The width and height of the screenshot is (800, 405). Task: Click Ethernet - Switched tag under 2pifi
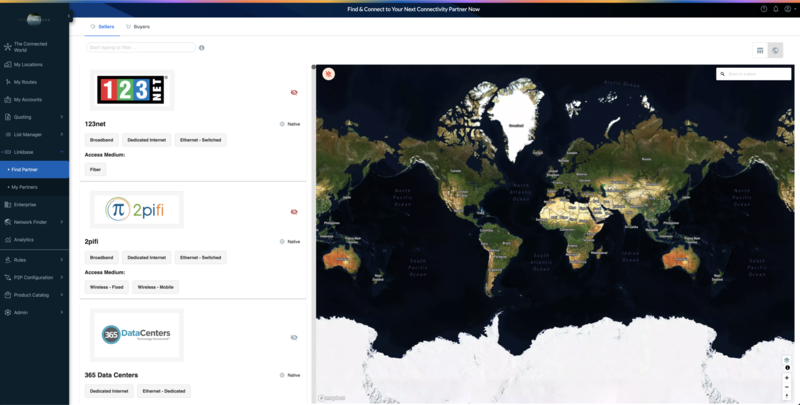[201, 258]
